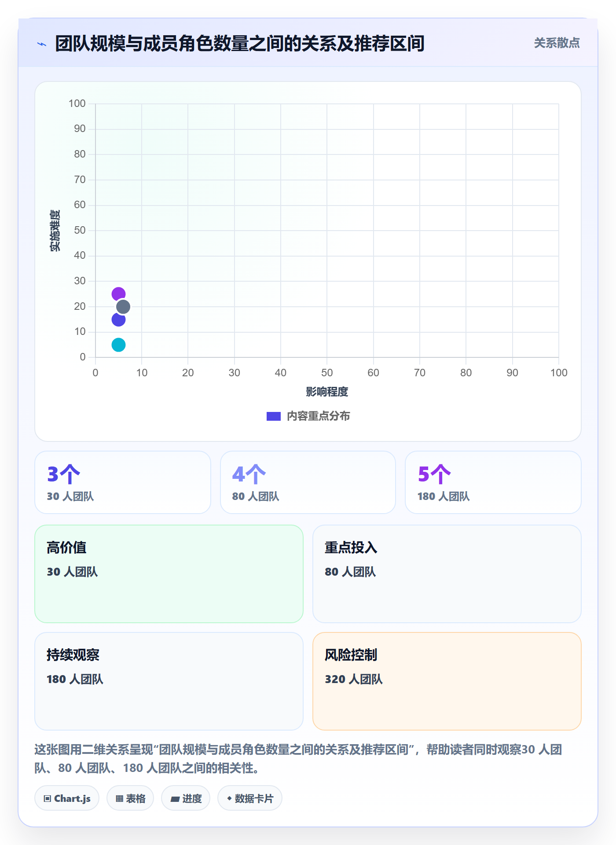The width and height of the screenshot is (616, 845).
Task: Click the 320 人团队 text
Action: [354, 679]
